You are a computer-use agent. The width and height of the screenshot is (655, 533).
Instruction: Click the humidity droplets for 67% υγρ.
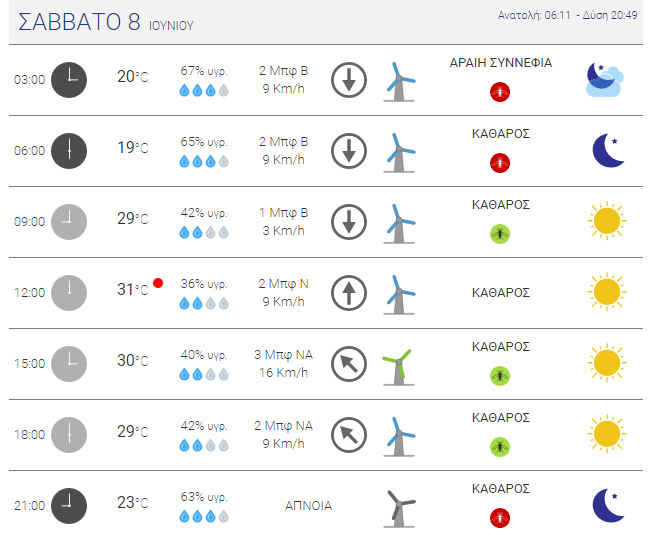pyautogui.click(x=204, y=90)
